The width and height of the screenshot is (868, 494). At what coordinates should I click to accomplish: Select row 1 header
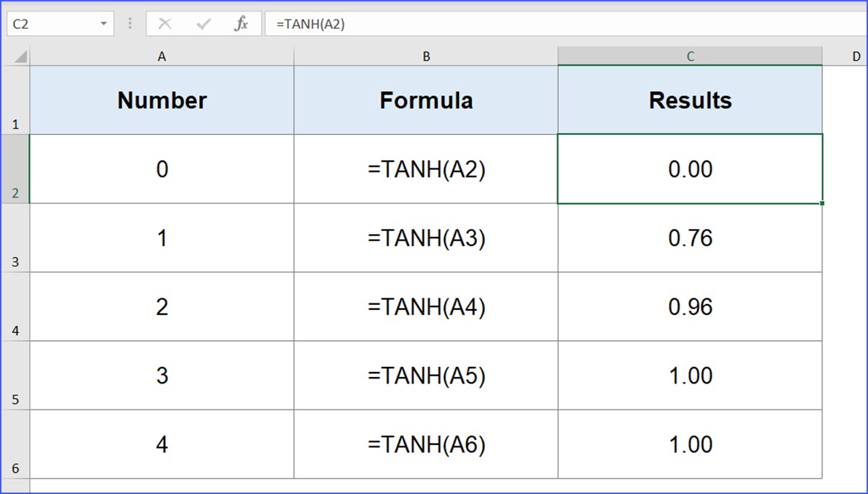point(15,100)
